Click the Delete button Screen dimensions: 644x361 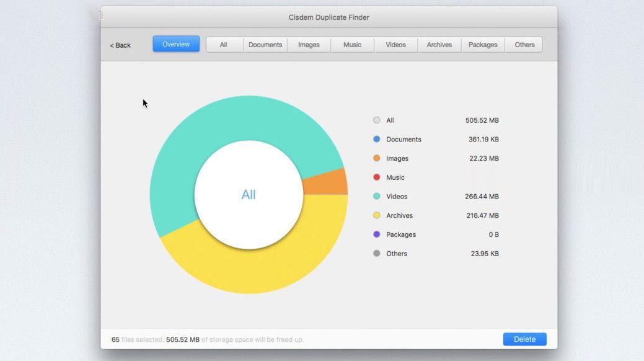525,339
